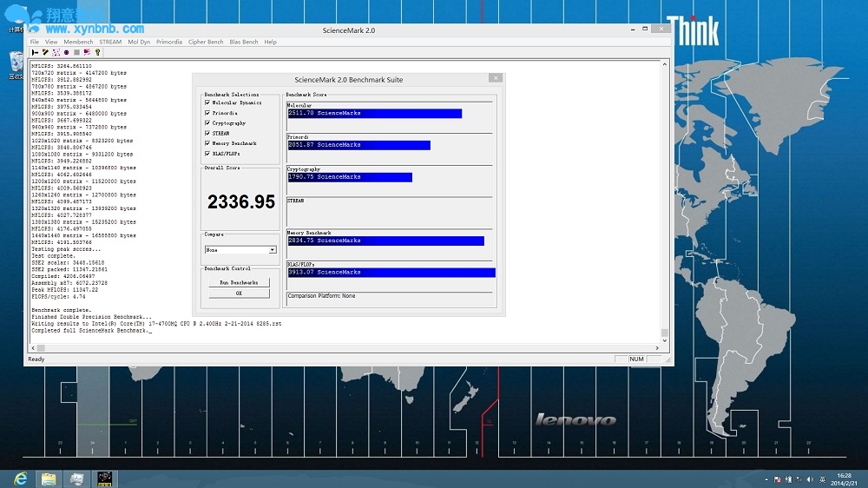Click the log window scroll-up arrow

pyautogui.click(x=665, y=64)
